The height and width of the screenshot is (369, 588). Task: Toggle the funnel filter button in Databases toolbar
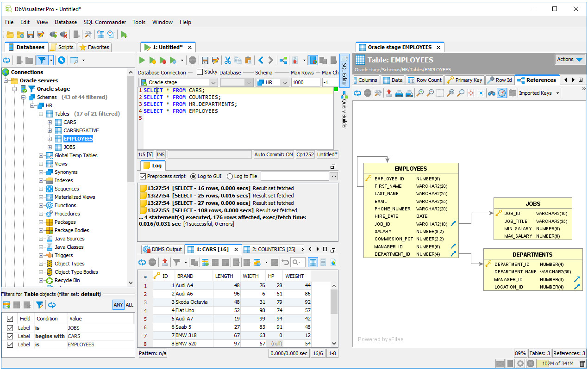pos(42,60)
